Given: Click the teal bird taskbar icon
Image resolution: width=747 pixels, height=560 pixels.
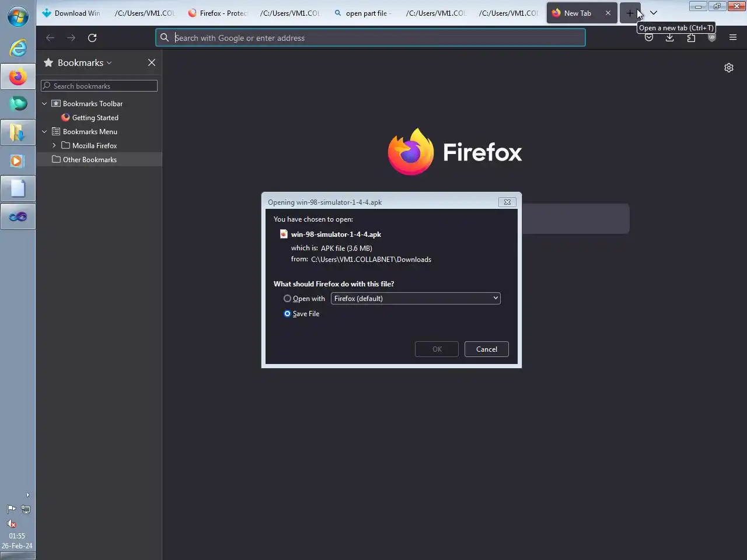Looking at the screenshot, I should pos(18,104).
